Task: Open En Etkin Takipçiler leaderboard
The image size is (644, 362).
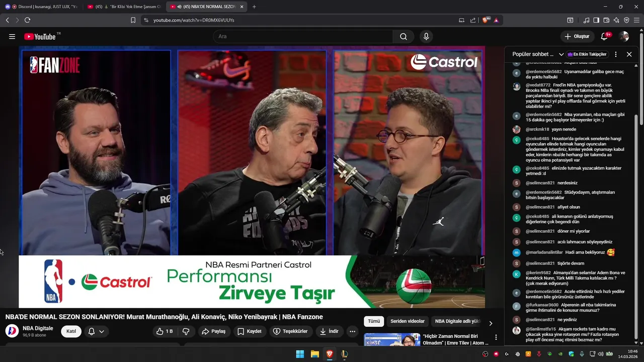Action: [587, 54]
